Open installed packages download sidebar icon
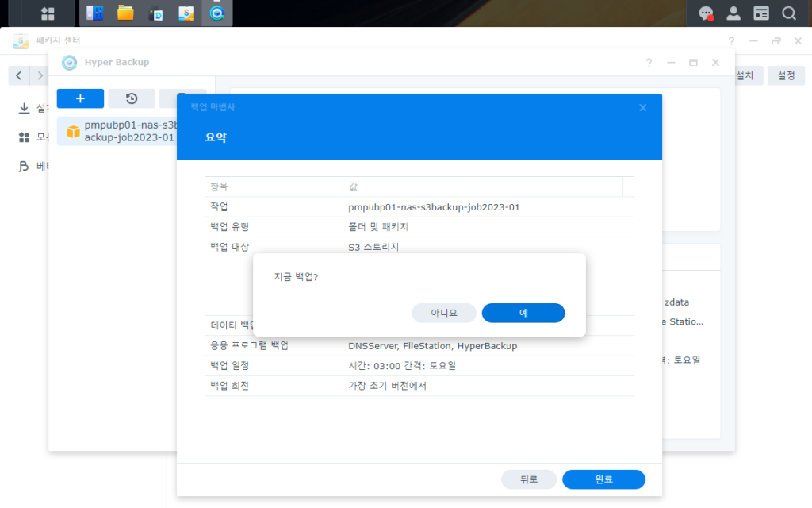Screen dimensions: 812x508 point(24,108)
